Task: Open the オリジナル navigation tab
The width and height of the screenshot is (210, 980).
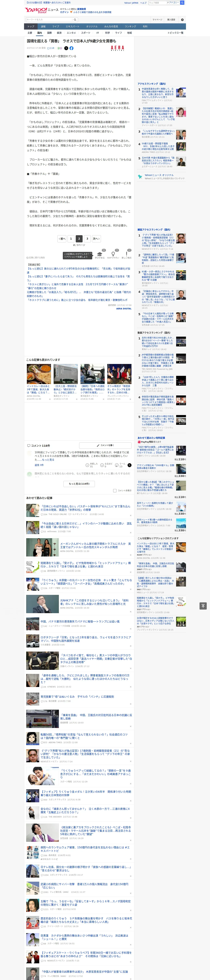Action: pyautogui.click(x=92, y=27)
